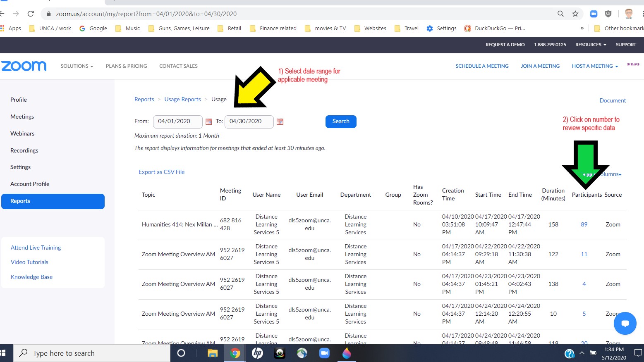
Task: Click the Zoom logo
Action: 24,66
